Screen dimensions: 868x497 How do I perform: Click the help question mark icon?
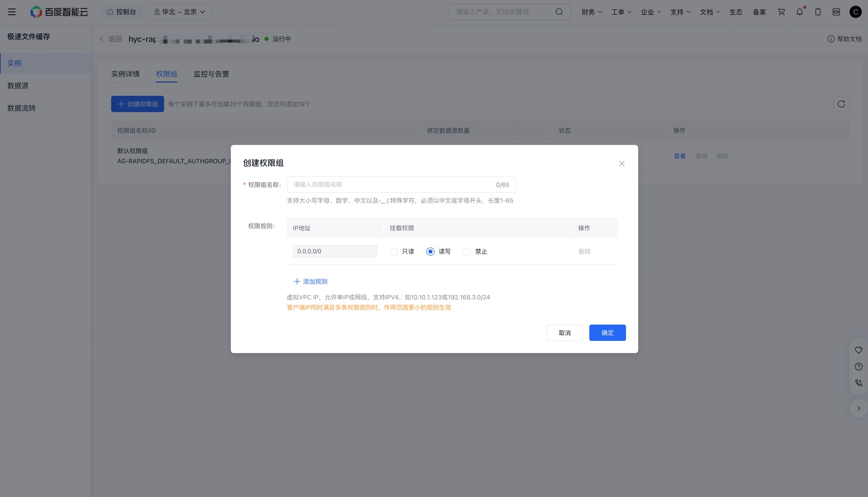pos(858,367)
